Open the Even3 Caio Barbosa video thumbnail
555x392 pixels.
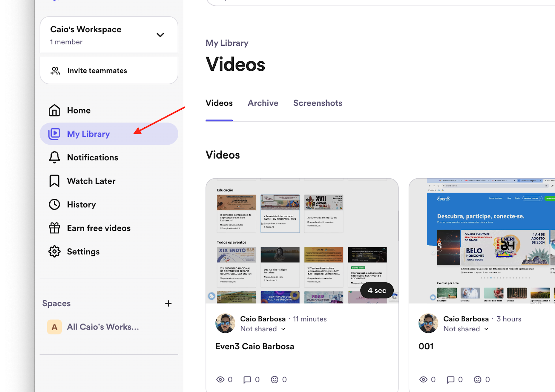(302, 241)
